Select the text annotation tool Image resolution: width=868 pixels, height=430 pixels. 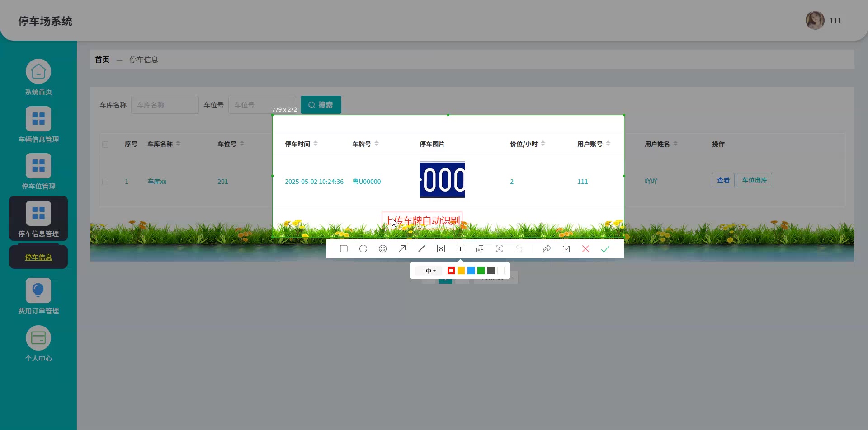[x=460, y=249]
